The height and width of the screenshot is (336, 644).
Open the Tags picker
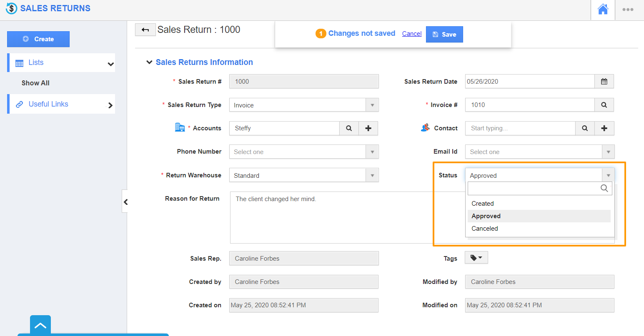476,257
